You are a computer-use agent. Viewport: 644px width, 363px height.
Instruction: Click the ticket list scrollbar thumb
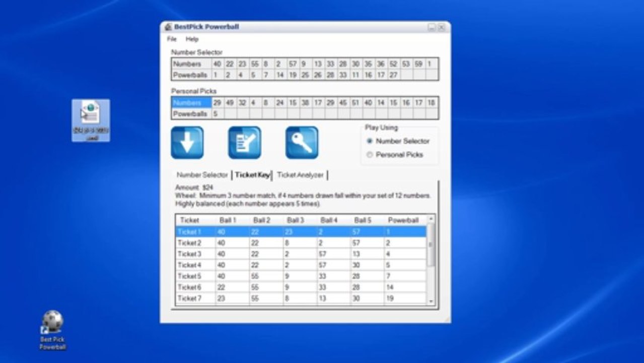(431, 245)
